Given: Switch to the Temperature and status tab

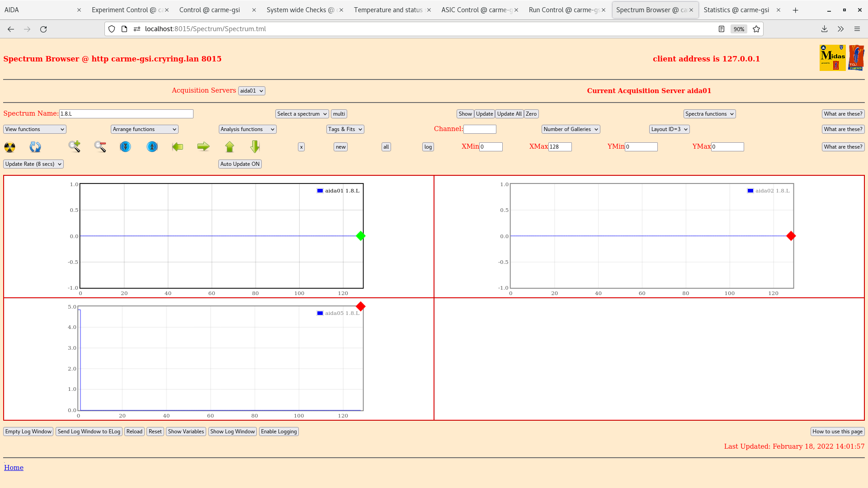Looking at the screenshot, I should click(x=388, y=10).
